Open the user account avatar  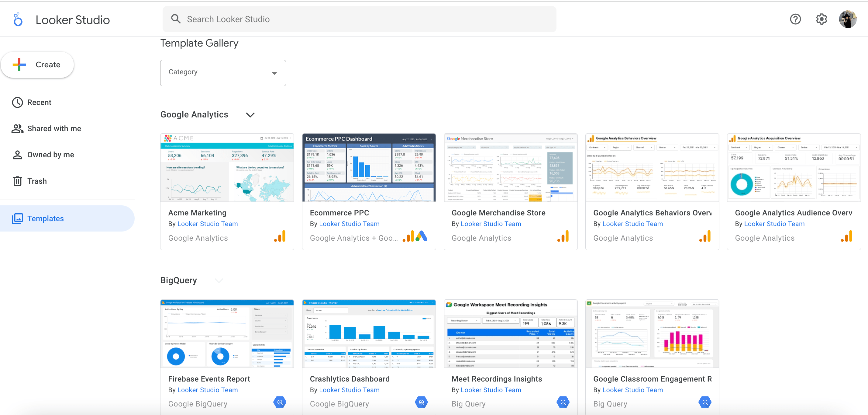(847, 19)
